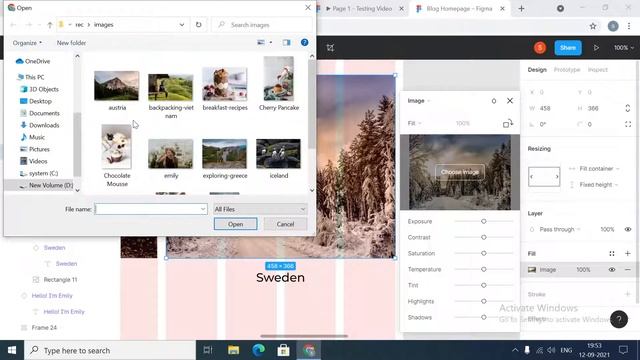
Task: Open Microsoft Edge from the taskbar
Action: click(258, 350)
